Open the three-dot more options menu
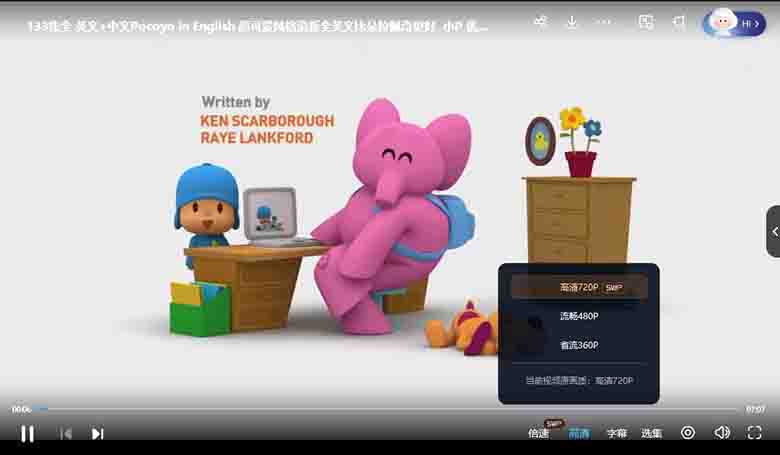This screenshot has width=780, height=455. [603, 22]
